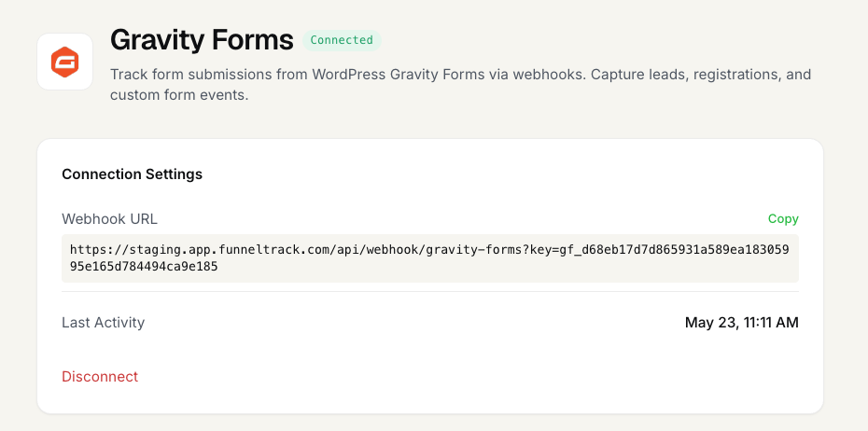Click the Webhook URL label
This screenshot has height=431, width=868.
click(109, 219)
